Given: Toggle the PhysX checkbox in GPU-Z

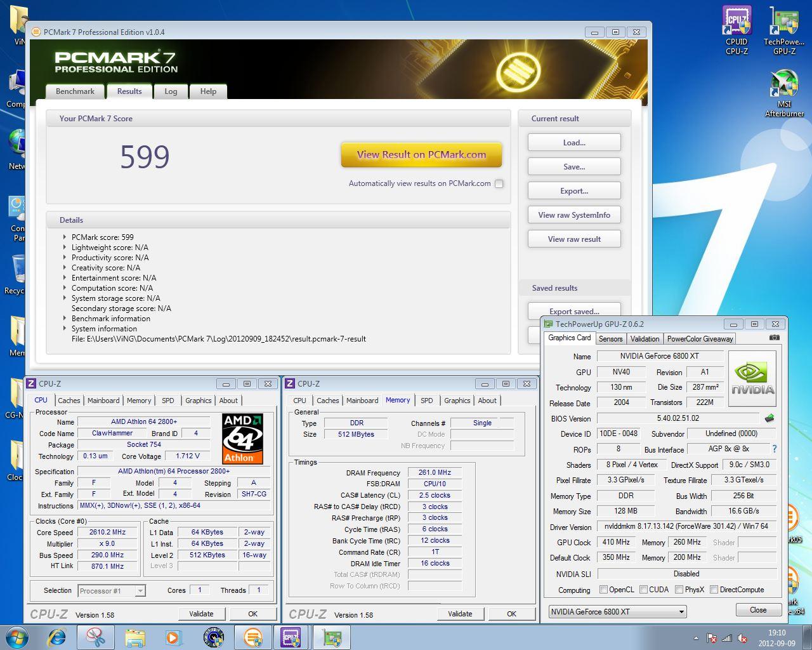Looking at the screenshot, I should tap(679, 590).
